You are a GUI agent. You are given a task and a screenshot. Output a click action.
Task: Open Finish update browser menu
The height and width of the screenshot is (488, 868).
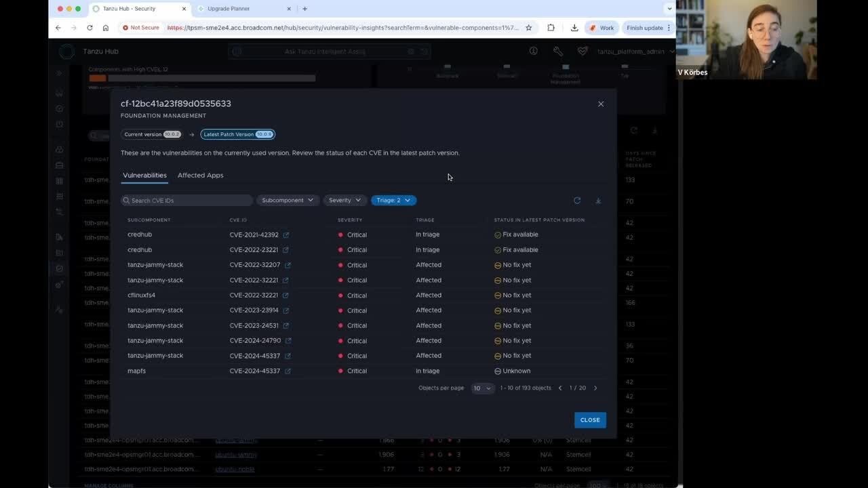[648, 28]
